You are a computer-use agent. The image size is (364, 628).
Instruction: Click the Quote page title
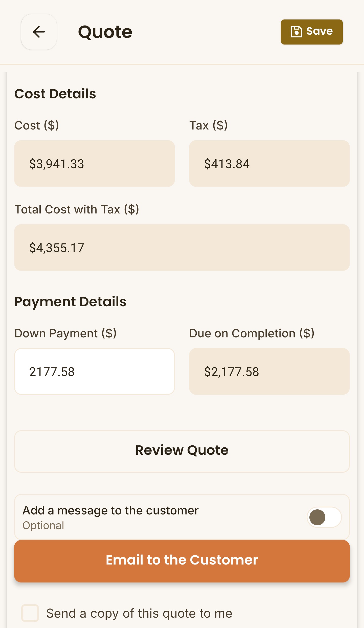coord(105,32)
